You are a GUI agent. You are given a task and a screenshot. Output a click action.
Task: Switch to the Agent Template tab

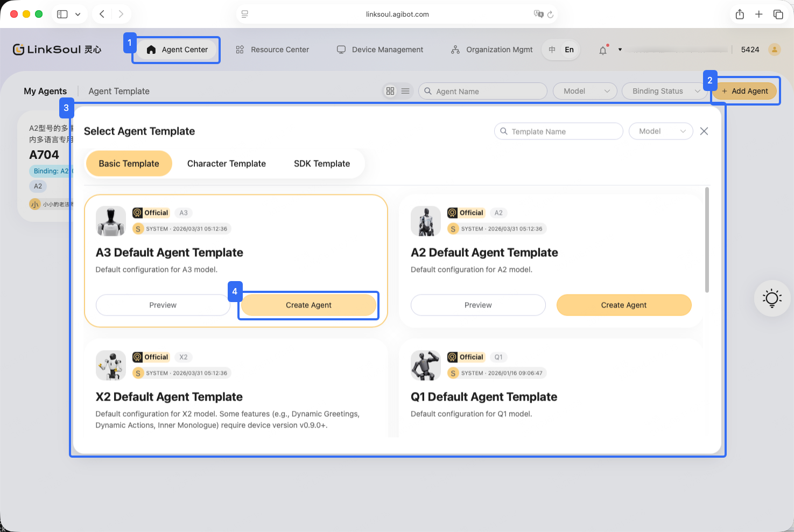point(119,91)
